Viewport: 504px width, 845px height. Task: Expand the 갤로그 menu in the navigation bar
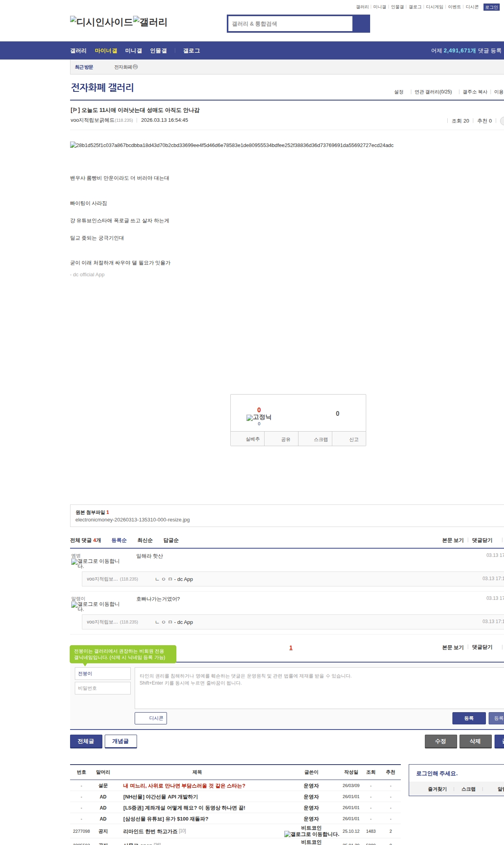tap(191, 51)
